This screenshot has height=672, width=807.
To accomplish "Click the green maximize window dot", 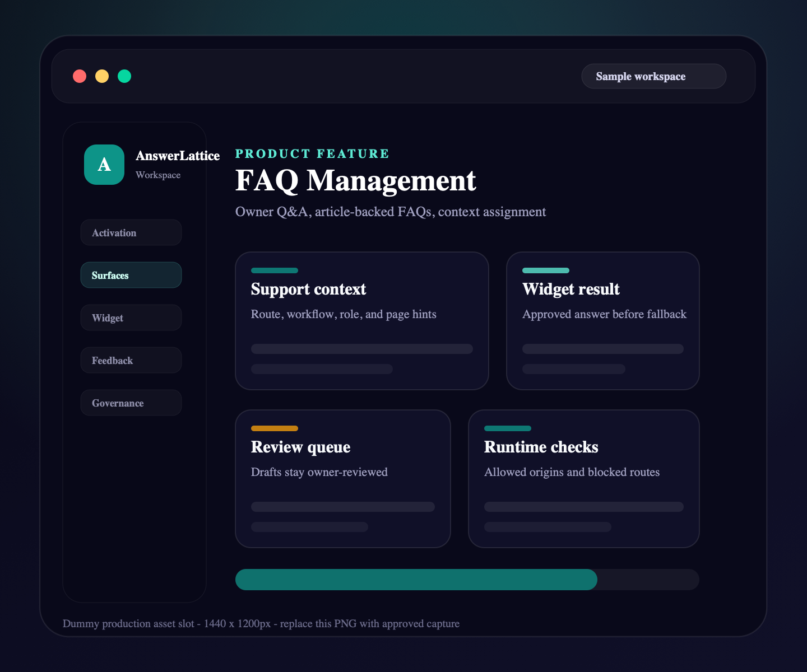I will point(124,76).
